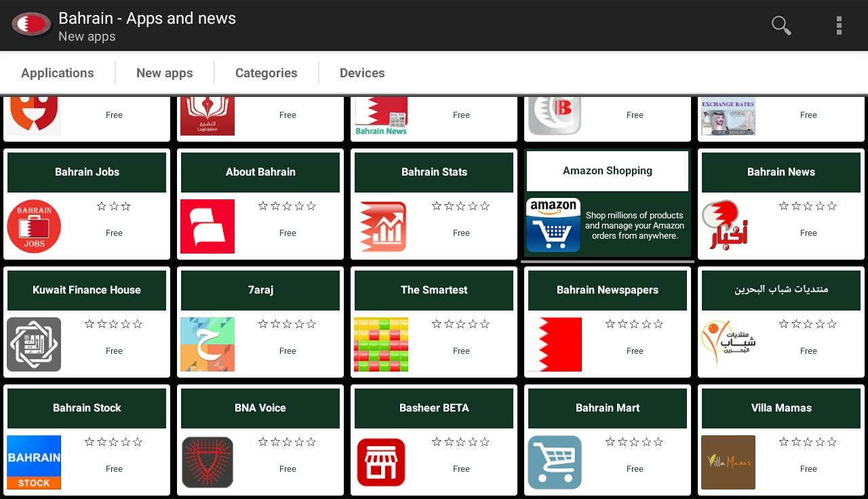Image resolution: width=868 pixels, height=499 pixels.
Task: Click 'Free' label under 7araj
Action: pyautogui.click(x=288, y=351)
